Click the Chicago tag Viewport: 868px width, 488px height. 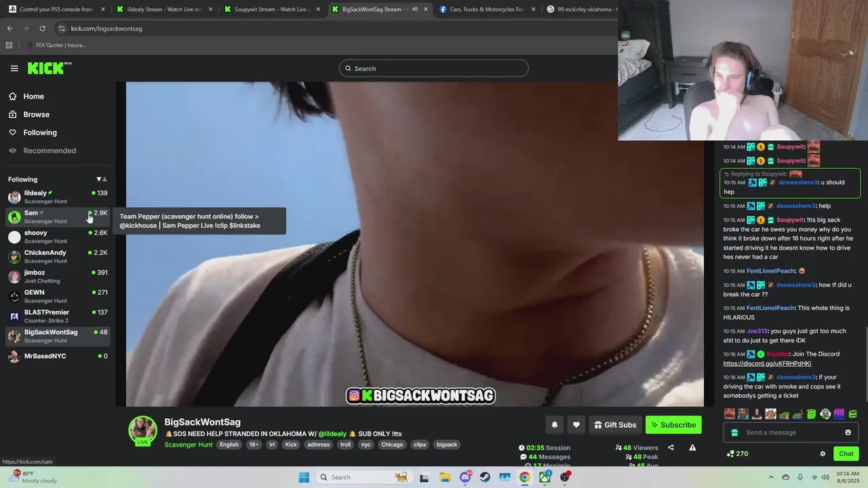[x=392, y=445]
